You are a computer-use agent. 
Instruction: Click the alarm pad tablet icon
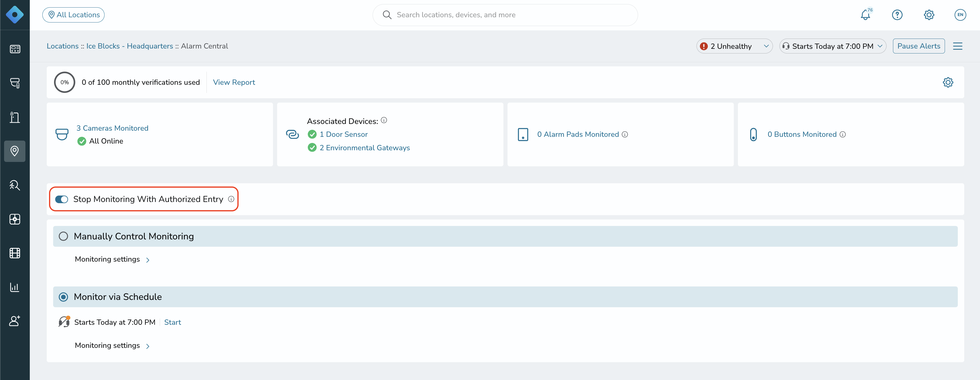(523, 134)
